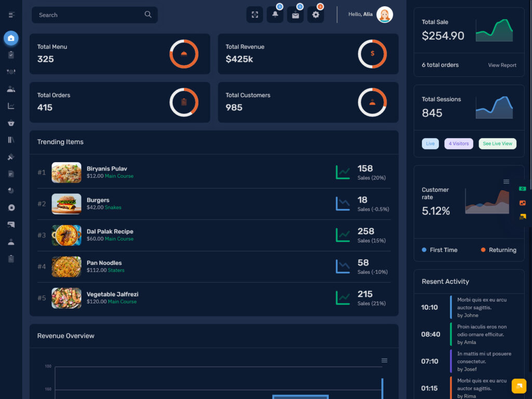
Task: Open the 07:10 activity by Josef
Action: [469, 362]
